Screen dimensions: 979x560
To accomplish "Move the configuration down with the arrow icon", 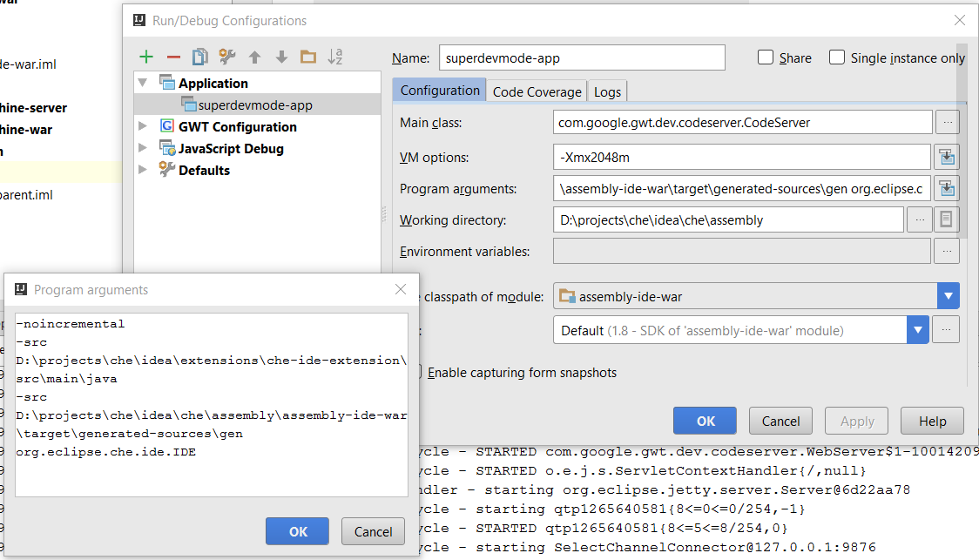I will coord(281,57).
